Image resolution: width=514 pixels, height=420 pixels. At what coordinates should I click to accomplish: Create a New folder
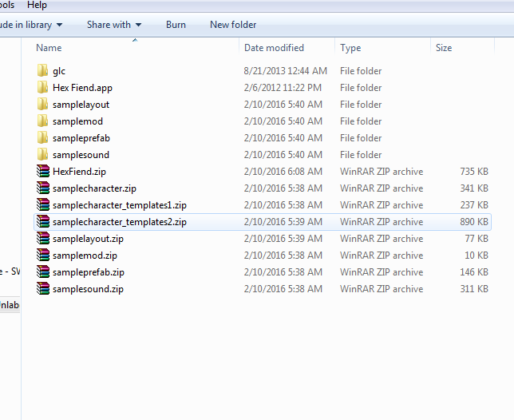pyautogui.click(x=233, y=25)
